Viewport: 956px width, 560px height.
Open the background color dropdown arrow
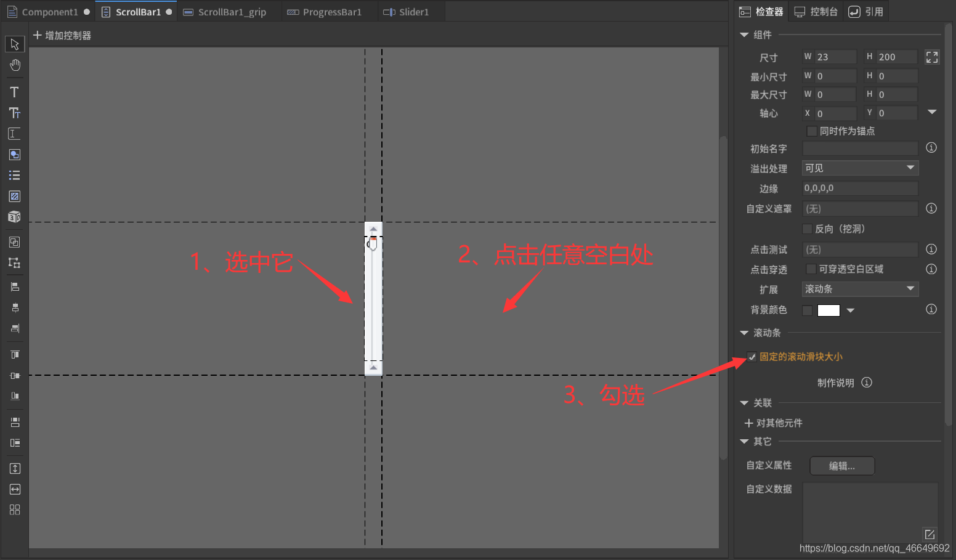[851, 310]
